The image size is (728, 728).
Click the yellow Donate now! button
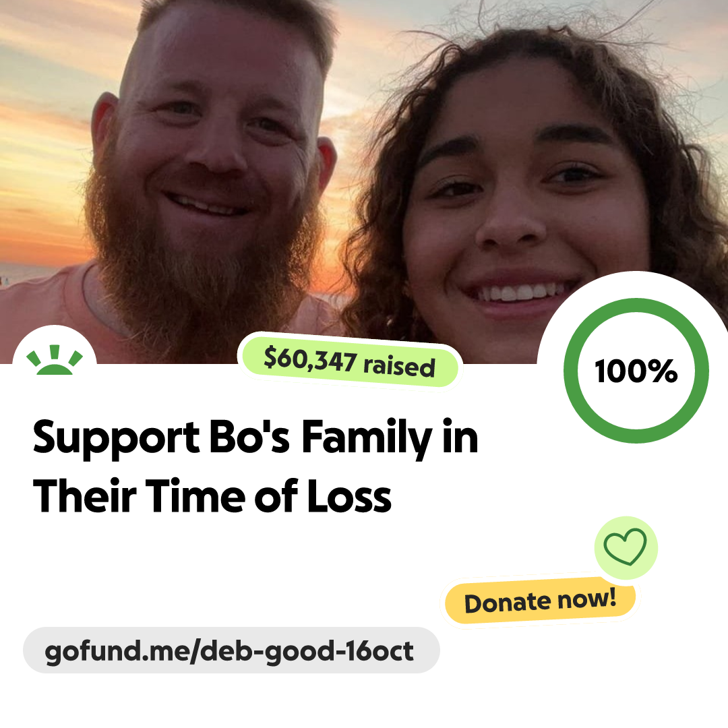click(x=541, y=601)
